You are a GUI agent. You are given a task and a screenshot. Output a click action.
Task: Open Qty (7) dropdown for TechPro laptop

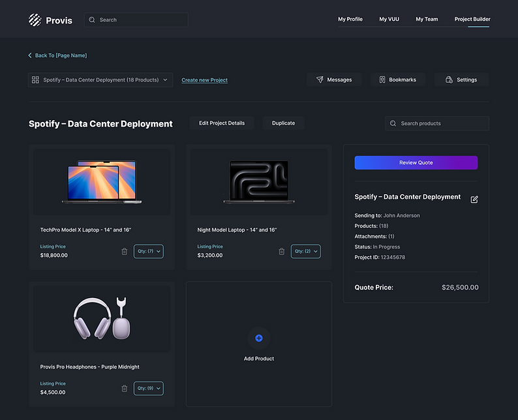coord(149,252)
